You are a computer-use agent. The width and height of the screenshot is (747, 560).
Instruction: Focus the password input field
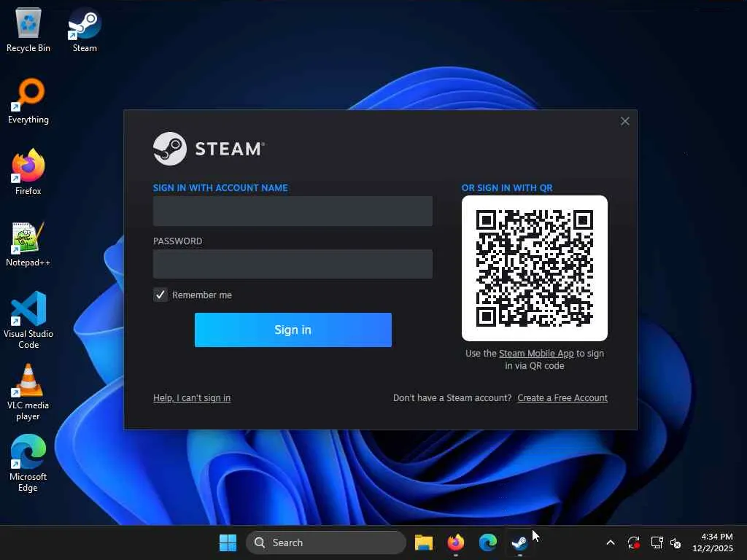pos(293,264)
